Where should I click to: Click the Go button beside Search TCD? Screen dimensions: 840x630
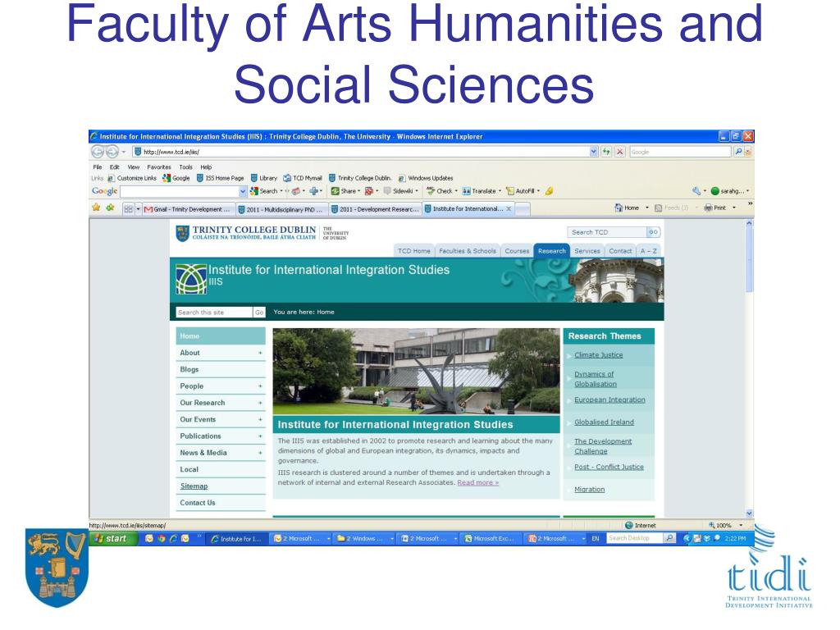(653, 232)
